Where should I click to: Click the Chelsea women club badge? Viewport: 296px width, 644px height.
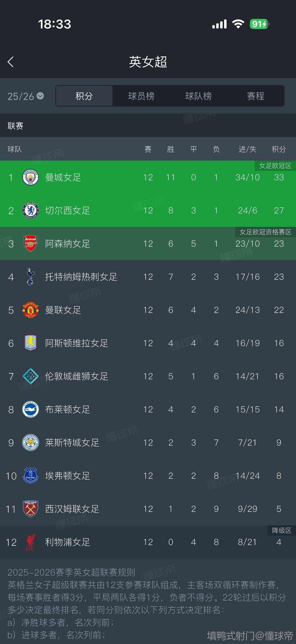coord(30,210)
